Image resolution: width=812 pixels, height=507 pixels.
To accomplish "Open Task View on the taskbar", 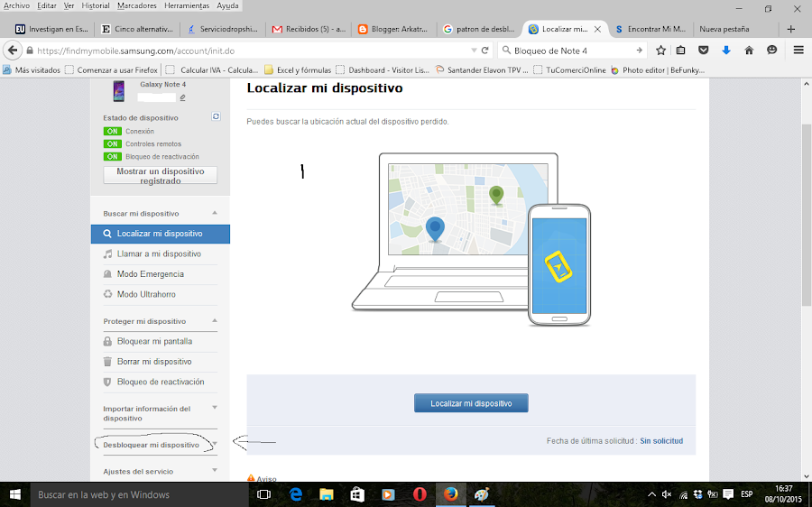I will pos(264,494).
